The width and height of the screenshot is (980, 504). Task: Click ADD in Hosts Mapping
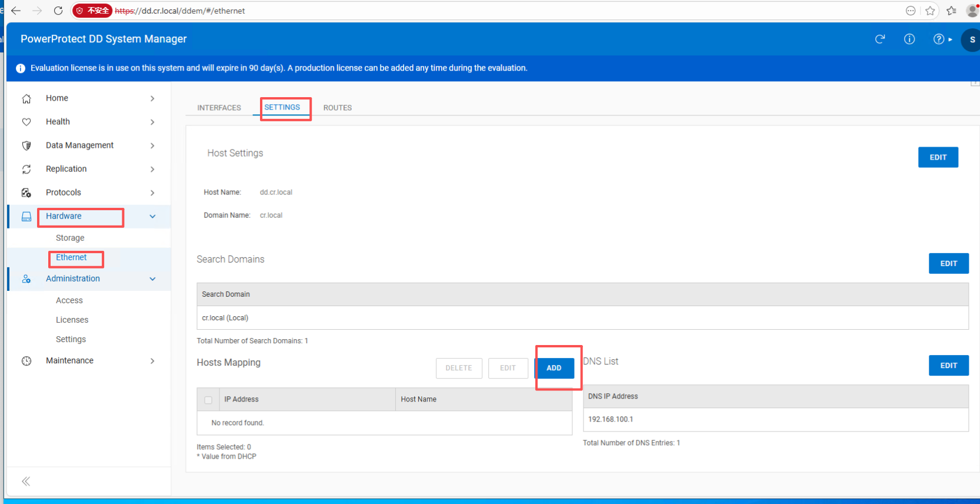click(554, 368)
